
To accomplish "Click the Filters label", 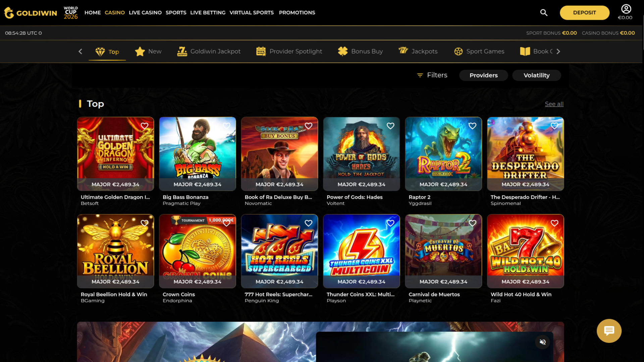I will tap(437, 75).
